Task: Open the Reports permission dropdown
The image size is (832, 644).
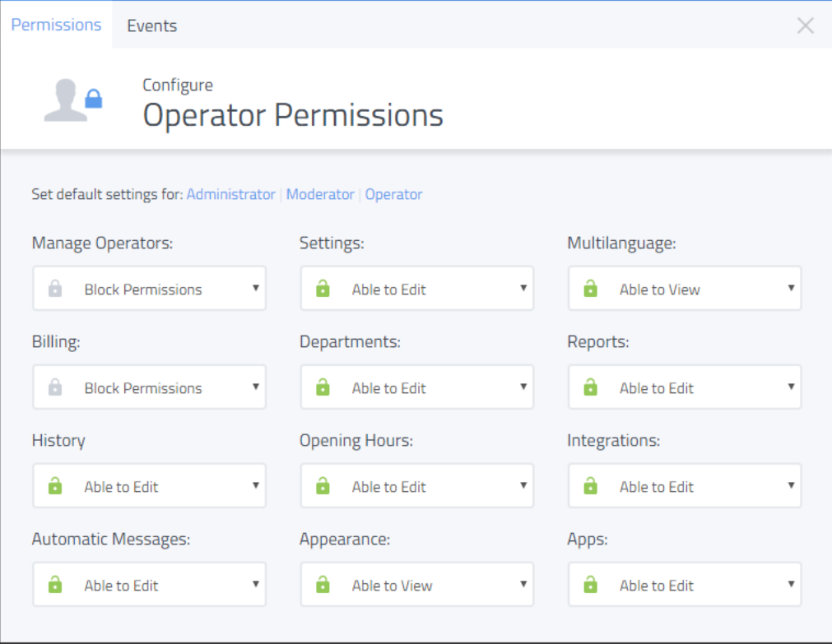Action: click(684, 387)
